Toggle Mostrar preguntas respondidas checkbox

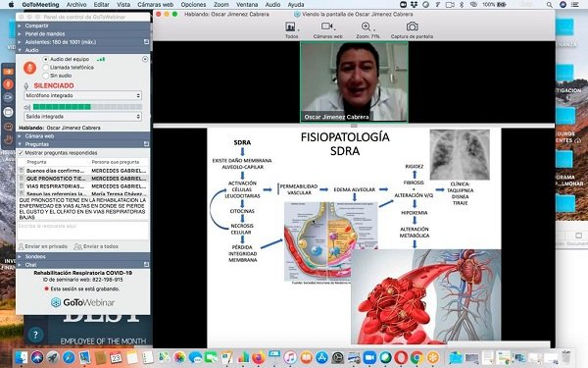click(21, 153)
